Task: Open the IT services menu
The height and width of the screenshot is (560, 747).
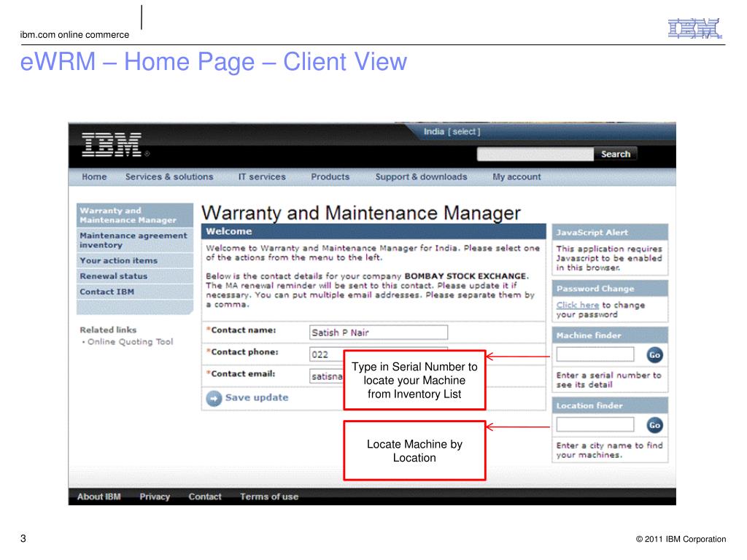Action: coord(262,176)
